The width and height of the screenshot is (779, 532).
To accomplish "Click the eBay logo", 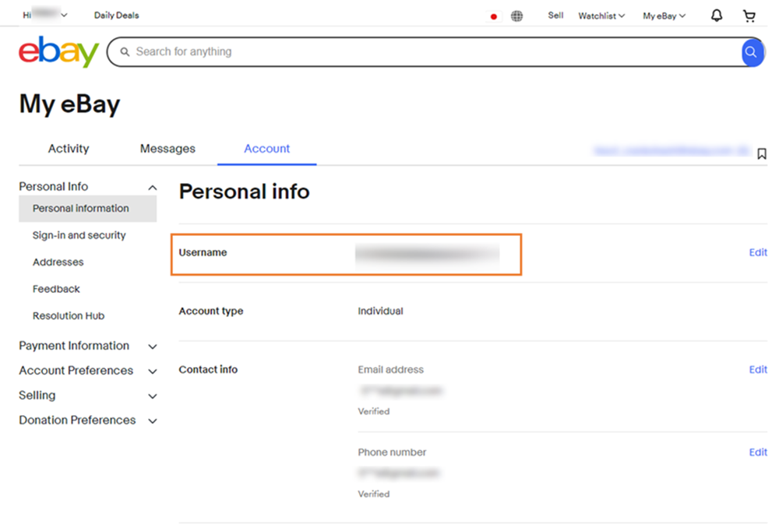I will (x=58, y=51).
